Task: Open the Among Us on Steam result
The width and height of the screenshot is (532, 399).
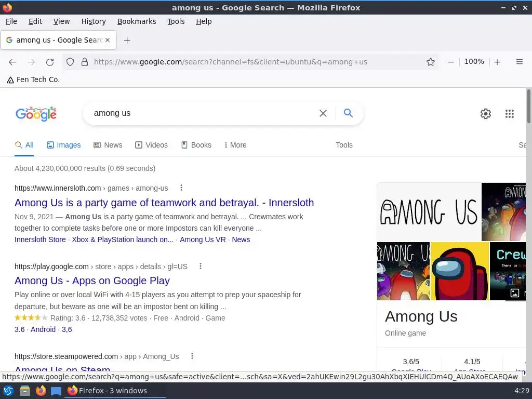Action: coord(62,368)
